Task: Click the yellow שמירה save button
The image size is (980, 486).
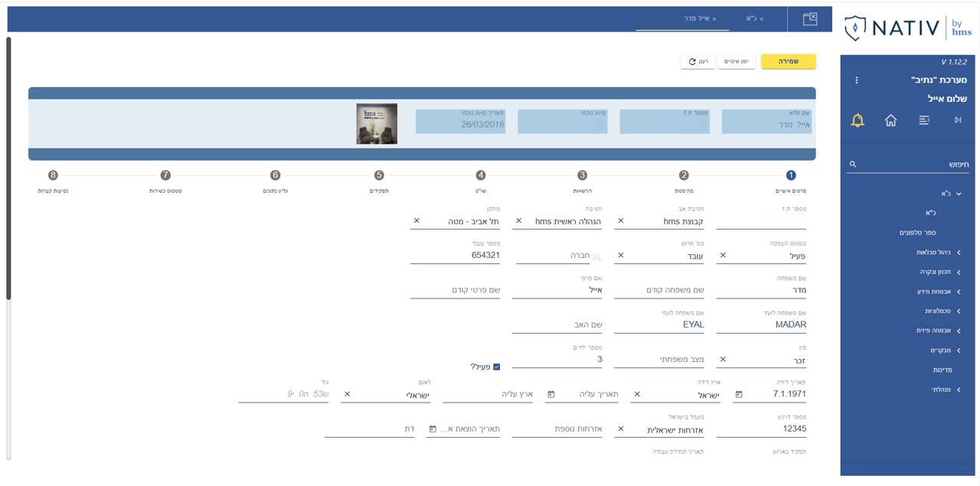Action: tap(788, 61)
